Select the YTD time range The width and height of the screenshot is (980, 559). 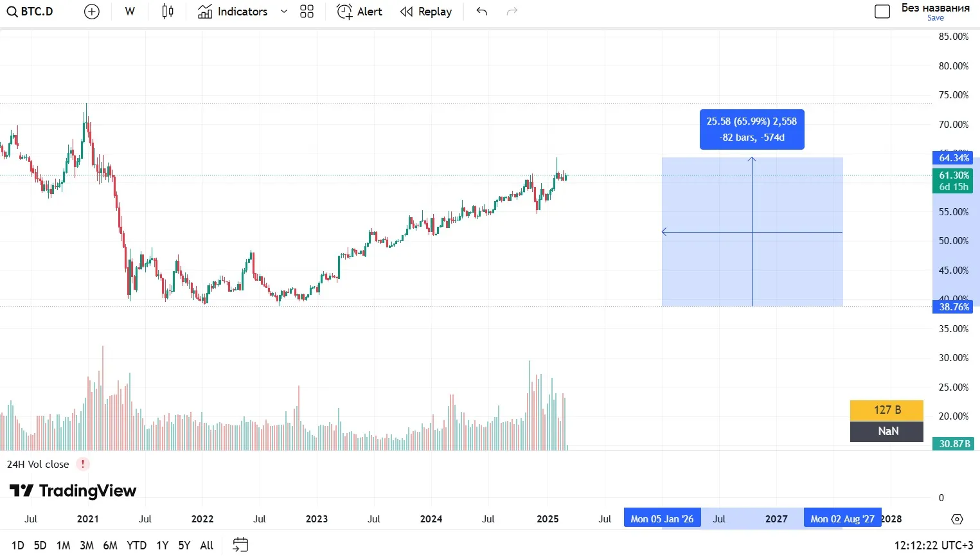[136, 546]
